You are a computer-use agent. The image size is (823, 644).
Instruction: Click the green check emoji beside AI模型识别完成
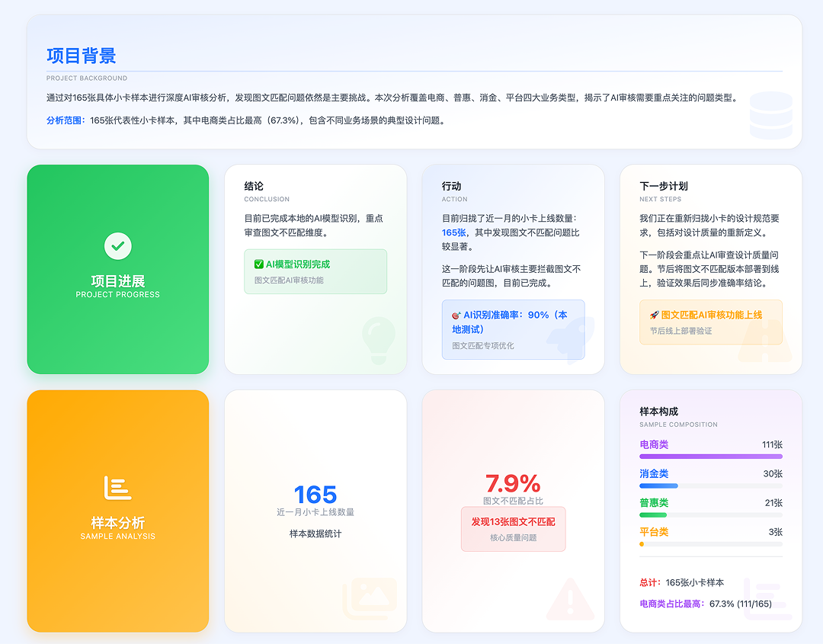(258, 264)
